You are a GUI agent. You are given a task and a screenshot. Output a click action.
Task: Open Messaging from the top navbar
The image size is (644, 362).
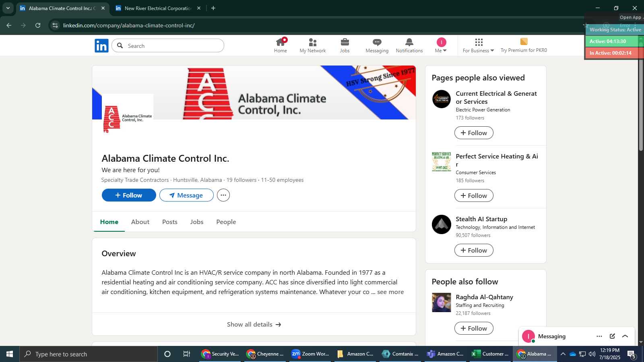coord(377,45)
